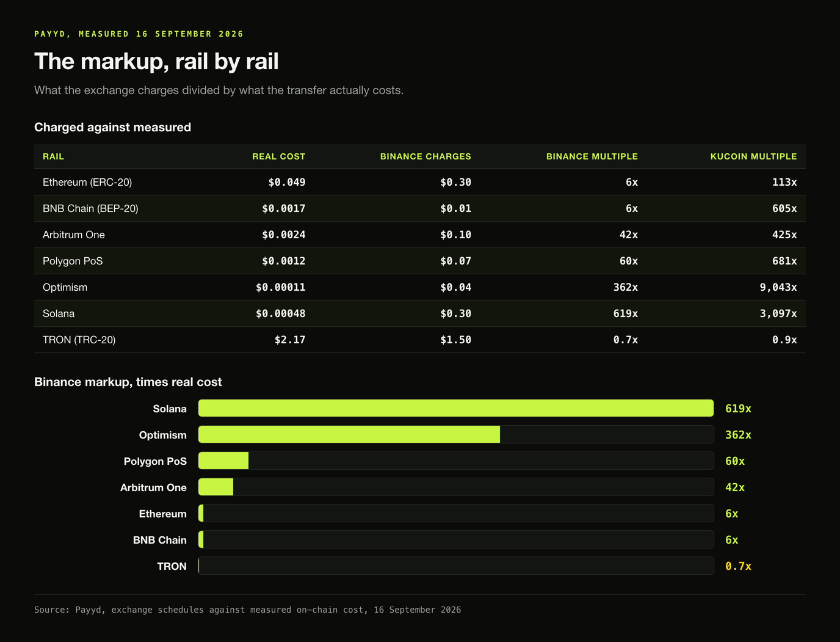Screen dimensions: 840x642
Task: Click Polygon PoS's Binance charge "$0.07"
Action: coord(456,261)
